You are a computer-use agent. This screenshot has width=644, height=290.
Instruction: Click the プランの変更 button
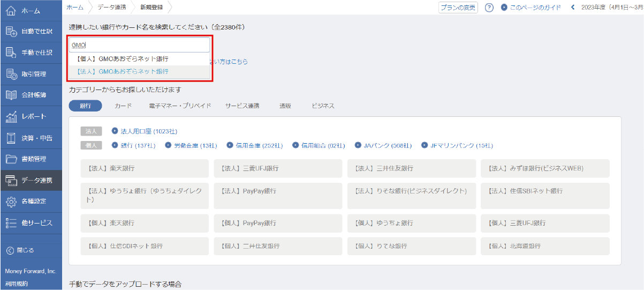tap(458, 8)
